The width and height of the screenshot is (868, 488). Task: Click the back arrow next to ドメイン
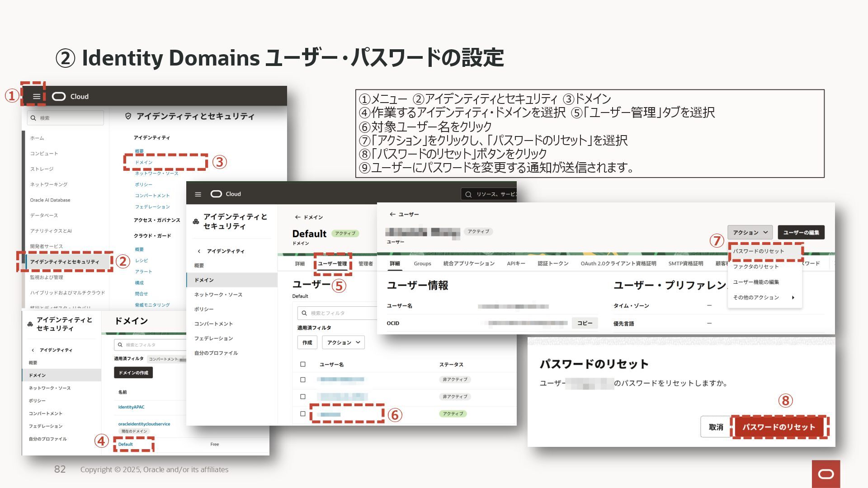(297, 217)
